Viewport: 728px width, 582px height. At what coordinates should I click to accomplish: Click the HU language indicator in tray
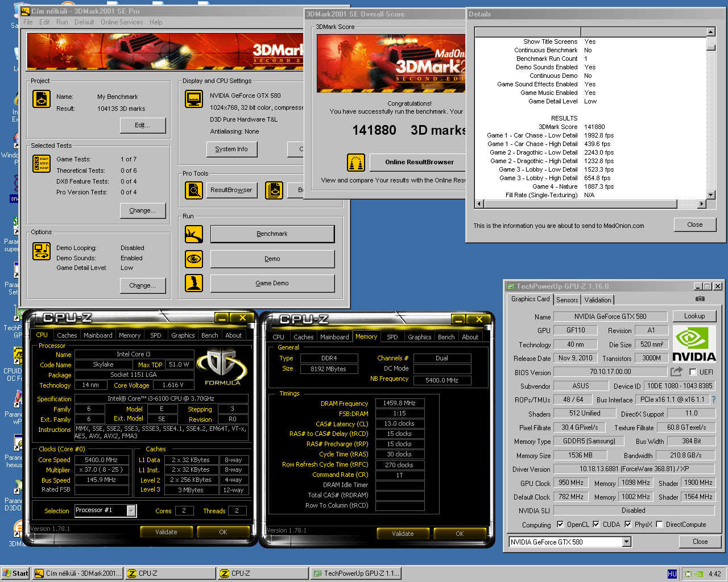point(672,574)
